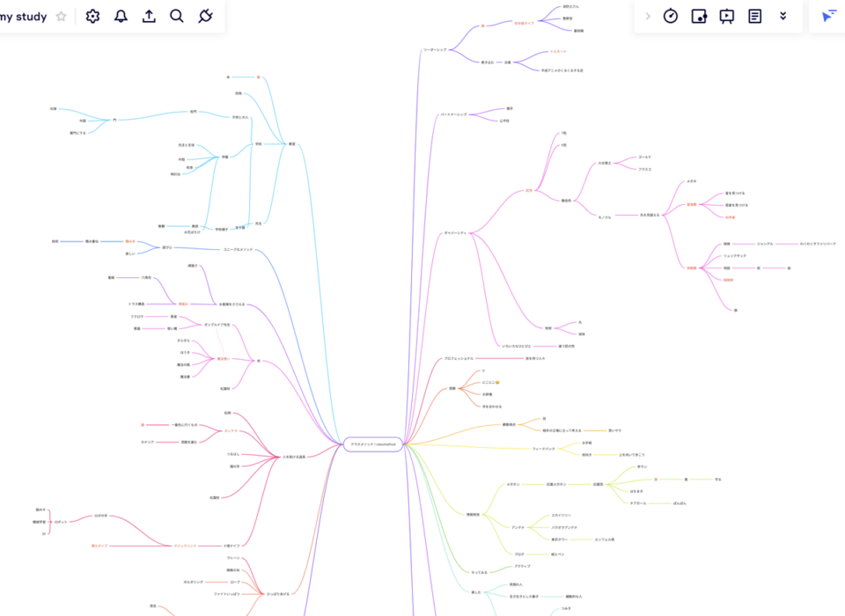Image resolution: width=845 pixels, height=616 pixels.
Task: Select the トラス構造 node
Action: click(136, 304)
